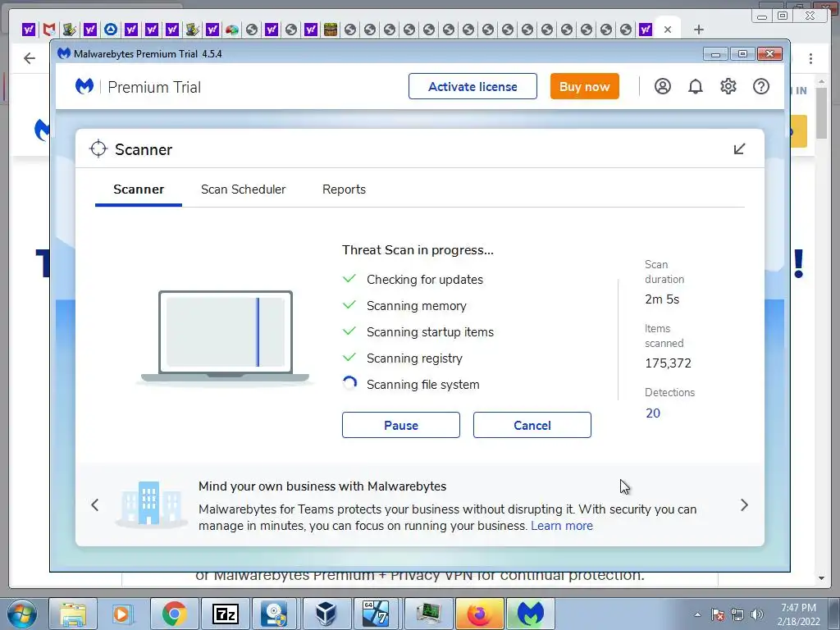Click the laptop scanning illustration

pos(225,336)
